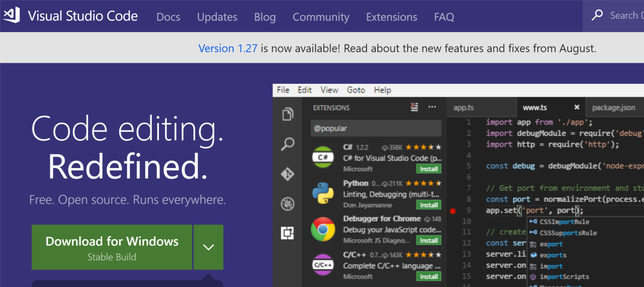Toggle the red breakpoint on line 9
Screen dimensions: 644x287
coord(453,211)
